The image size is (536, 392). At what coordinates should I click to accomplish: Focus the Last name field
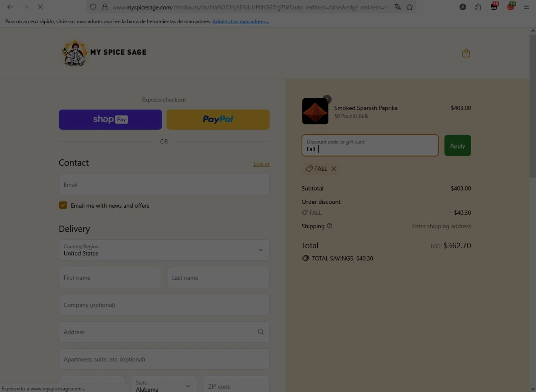(x=218, y=277)
